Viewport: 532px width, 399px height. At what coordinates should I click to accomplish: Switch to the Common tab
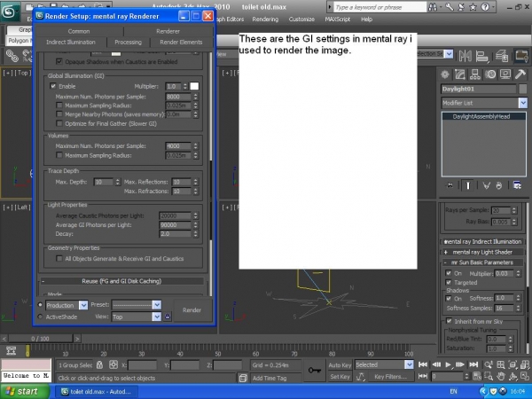(x=79, y=31)
